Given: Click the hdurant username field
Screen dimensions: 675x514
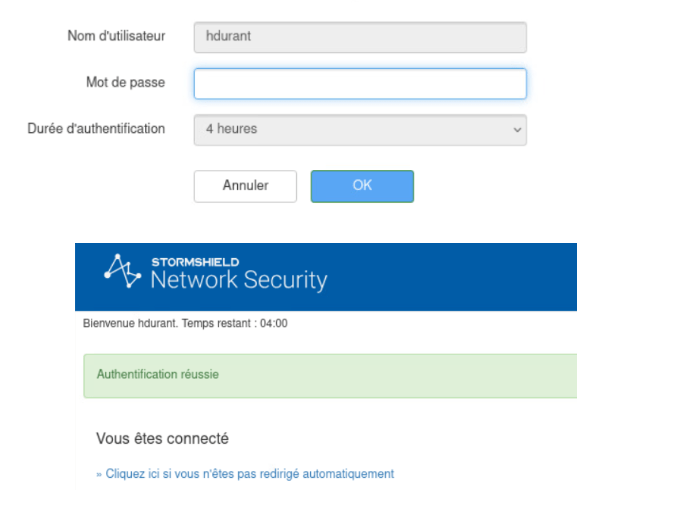Looking at the screenshot, I should pyautogui.click(x=360, y=37).
